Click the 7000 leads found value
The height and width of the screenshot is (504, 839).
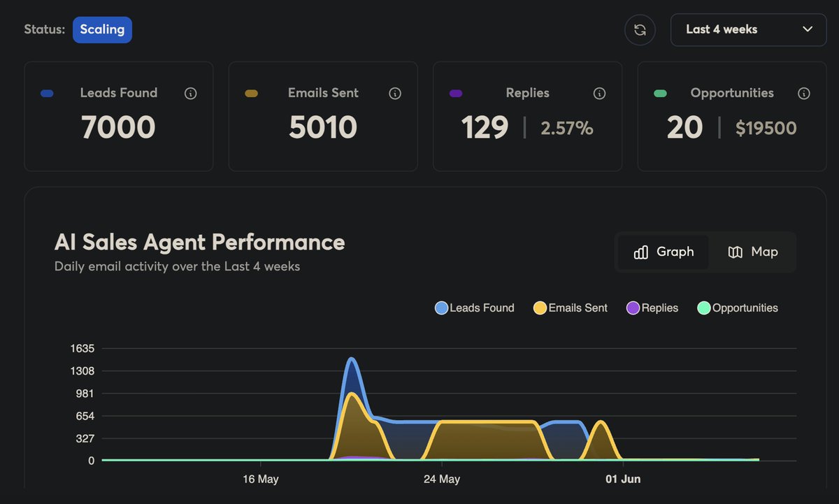point(118,128)
